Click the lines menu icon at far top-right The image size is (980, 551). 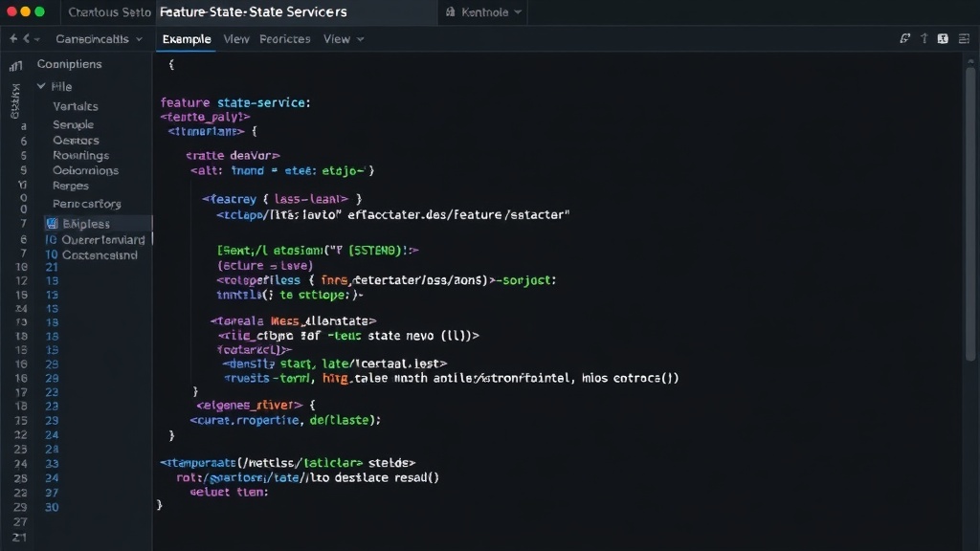click(964, 38)
